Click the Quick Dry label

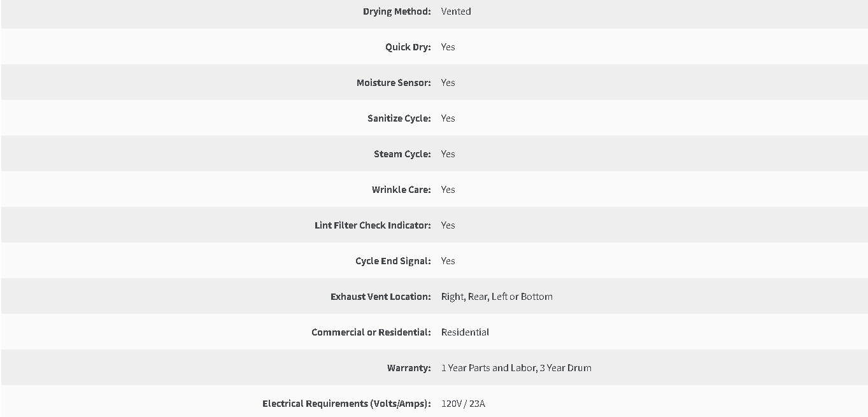[x=408, y=47]
